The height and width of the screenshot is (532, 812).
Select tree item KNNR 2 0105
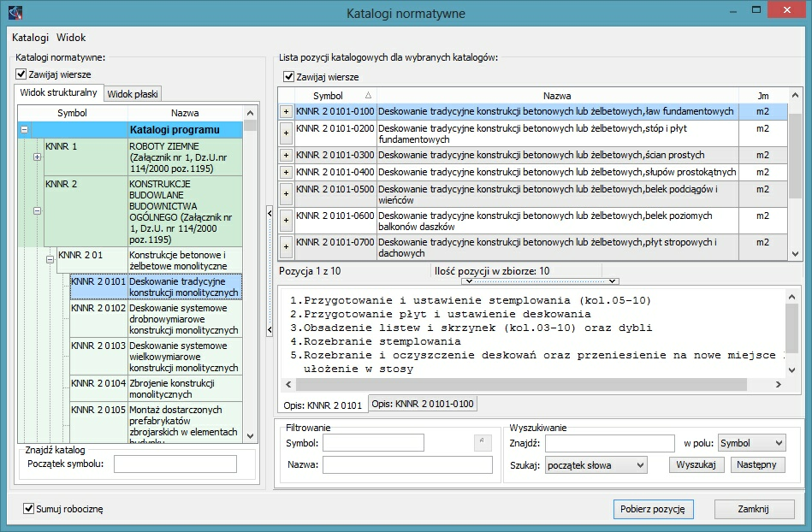[x=156, y=423]
